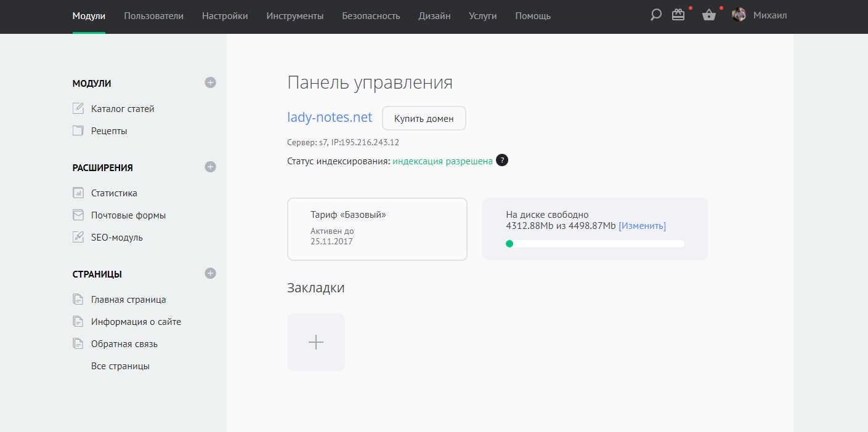The image size is (868, 432).
Task: Click the МОДУЛИ section heading
Action: [x=92, y=83]
